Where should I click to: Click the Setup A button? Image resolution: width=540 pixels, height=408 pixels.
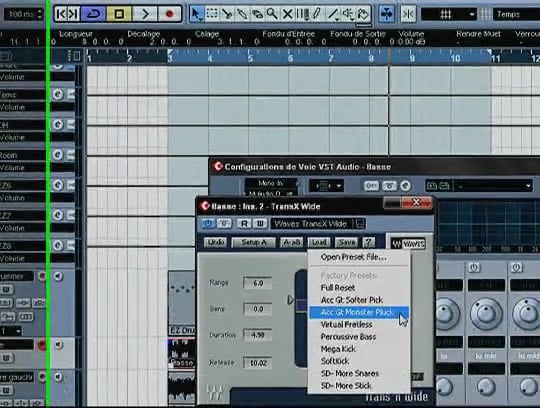254,242
